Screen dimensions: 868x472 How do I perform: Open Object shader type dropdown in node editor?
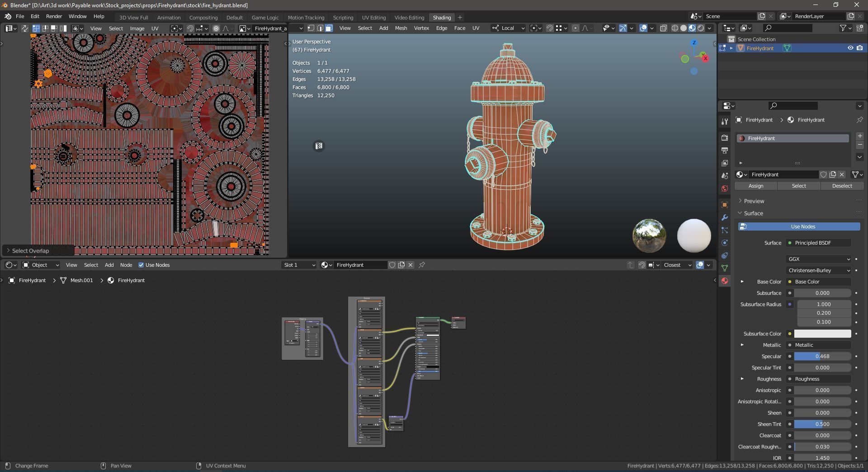(x=41, y=265)
